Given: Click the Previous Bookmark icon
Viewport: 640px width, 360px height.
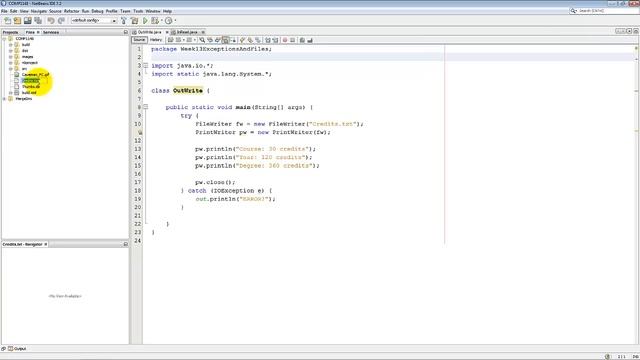Looking at the screenshot, I should click(242, 40).
